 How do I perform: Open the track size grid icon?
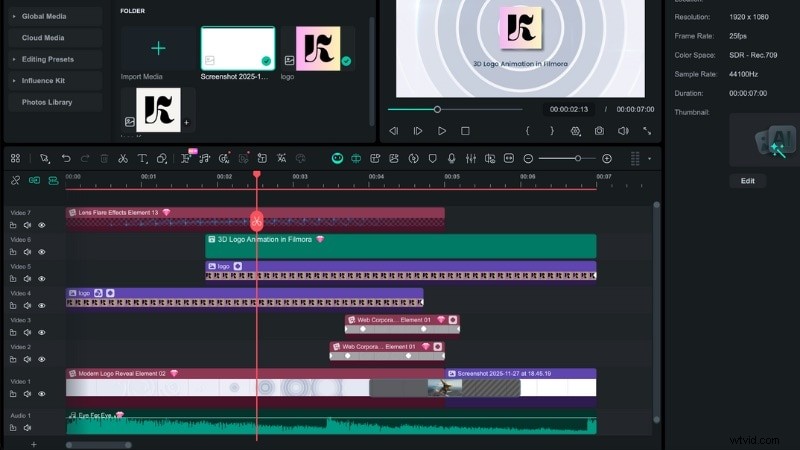(635, 159)
